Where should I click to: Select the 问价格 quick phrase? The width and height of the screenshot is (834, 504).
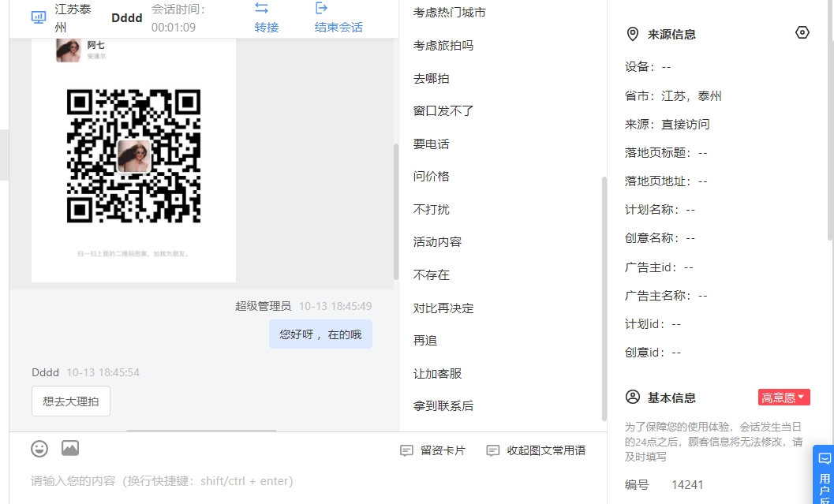(x=432, y=177)
